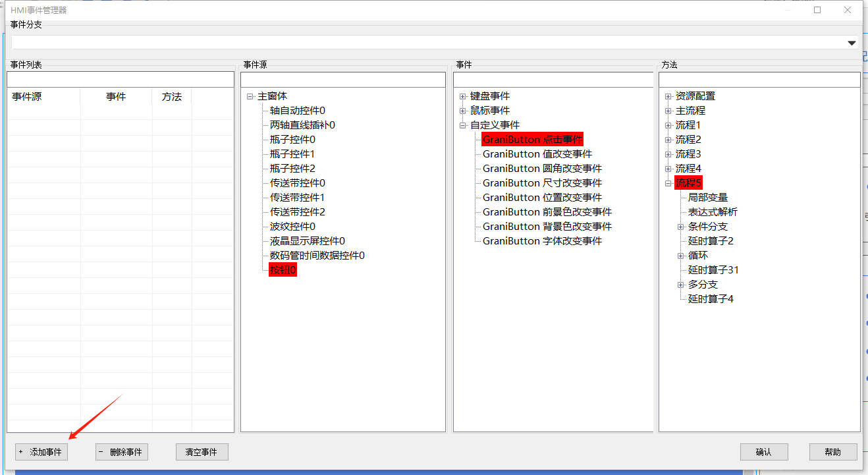Select 波纹控件0 item
Image resolution: width=868 pixels, height=475 pixels.
tap(293, 227)
